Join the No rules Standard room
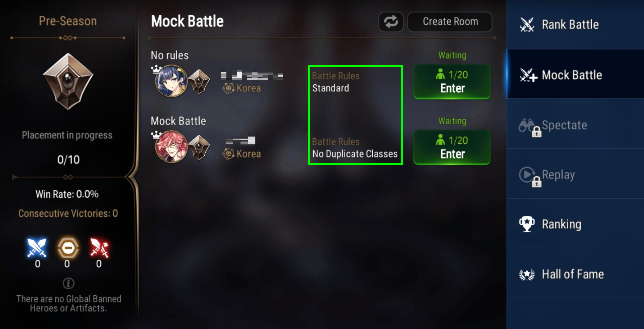Screen dimensions: 644x329 452,81
